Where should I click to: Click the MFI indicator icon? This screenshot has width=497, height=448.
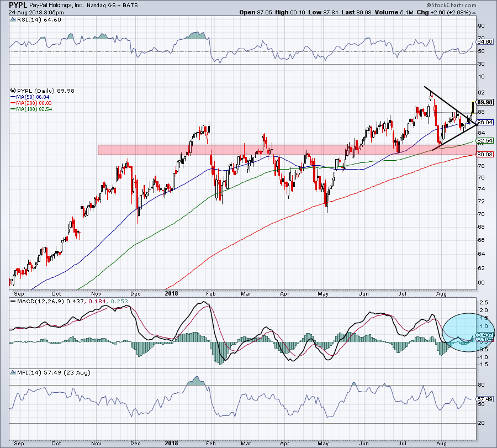point(13,372)
